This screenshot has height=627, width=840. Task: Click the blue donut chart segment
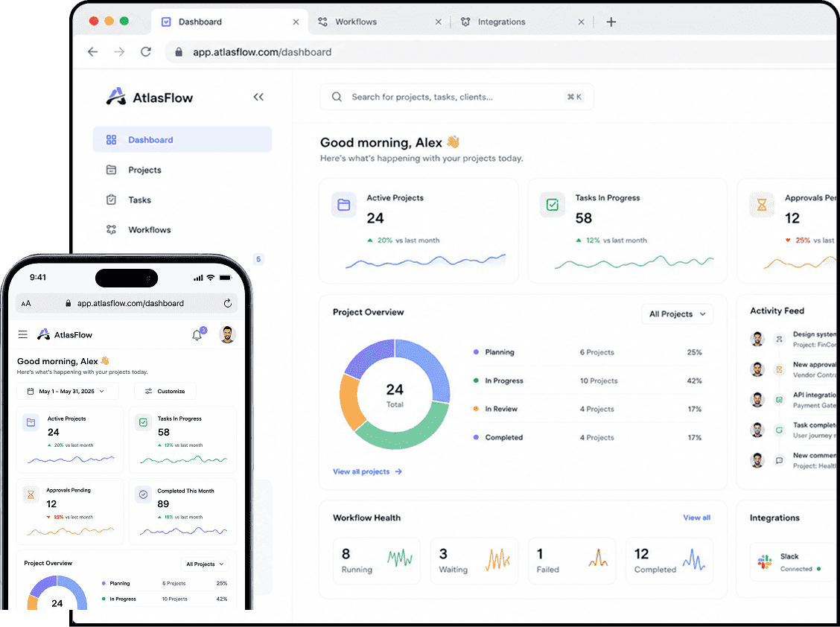tap(429, 366)
